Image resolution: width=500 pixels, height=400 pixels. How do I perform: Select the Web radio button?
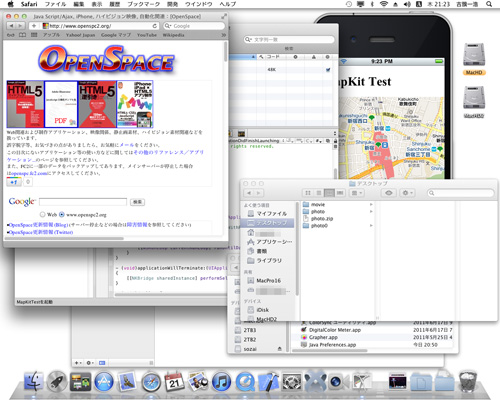click(x=42, y=214)
